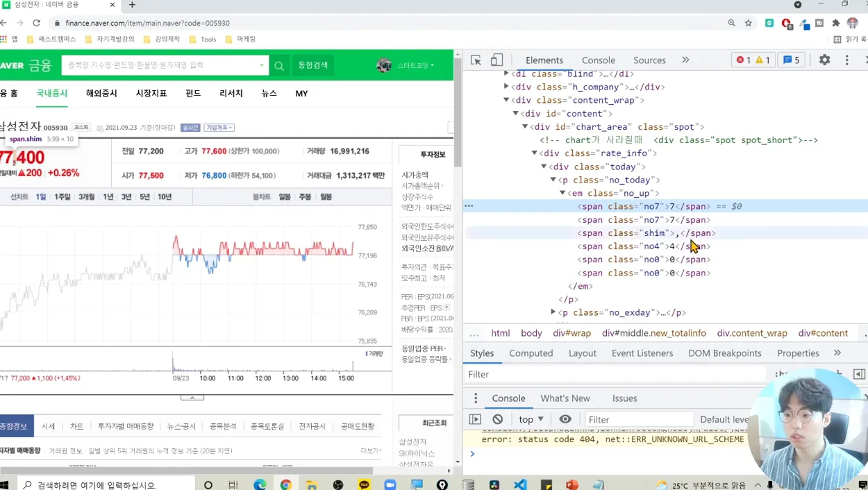
Task: Expand the div class="h_company" node
Action: (506, 87)
